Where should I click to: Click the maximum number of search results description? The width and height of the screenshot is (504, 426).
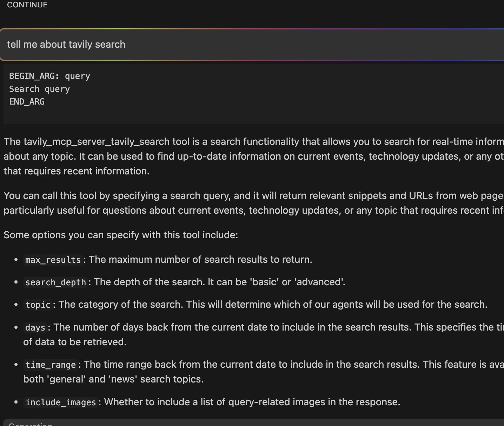point(200,260)
